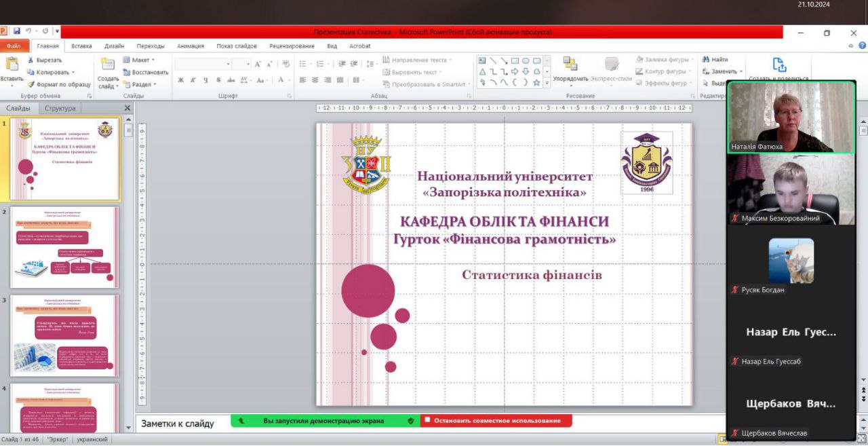Click the Find (Найти) binoculars icon
The image size is (868, 446).
(706, 60)
